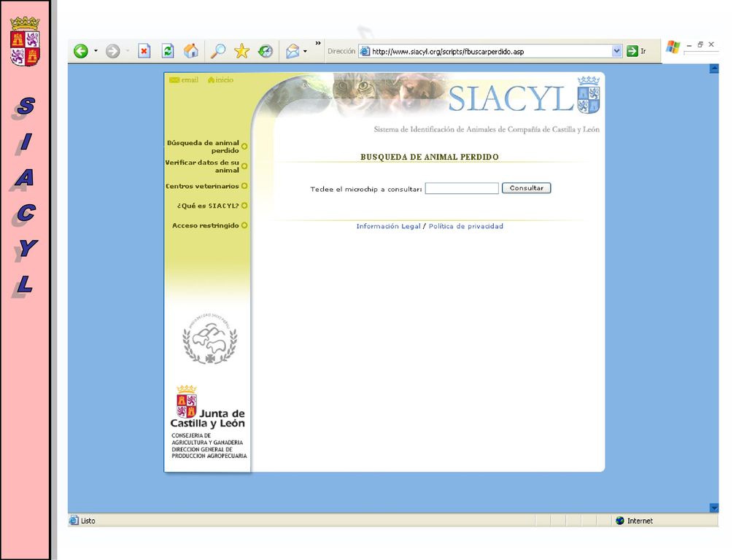
Task: Click the address bar URL field
Action: [x=491, y=52]
